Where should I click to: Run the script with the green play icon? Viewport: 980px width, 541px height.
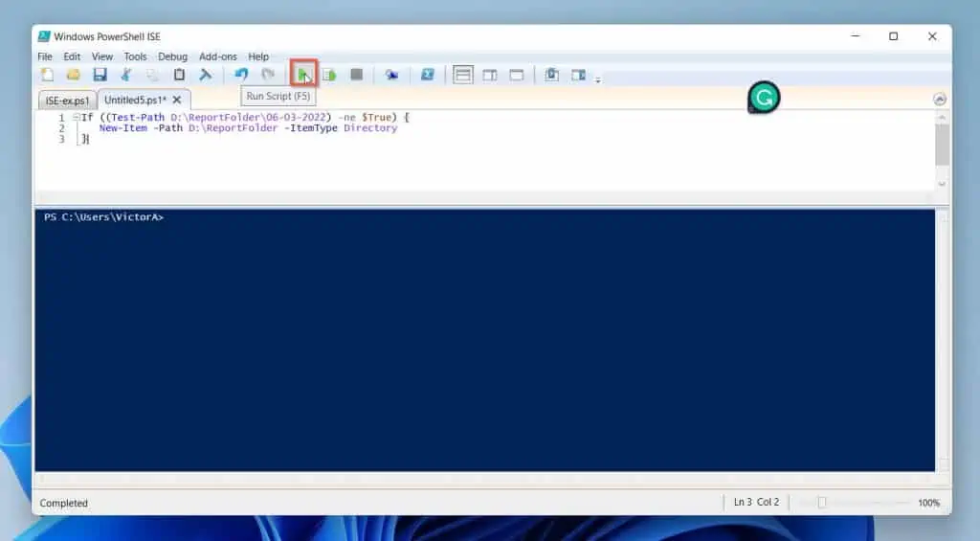[x=303, y=75]
